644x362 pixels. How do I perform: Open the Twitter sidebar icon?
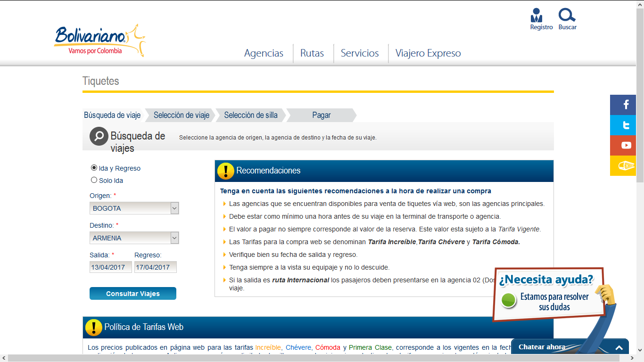(626, 125)
